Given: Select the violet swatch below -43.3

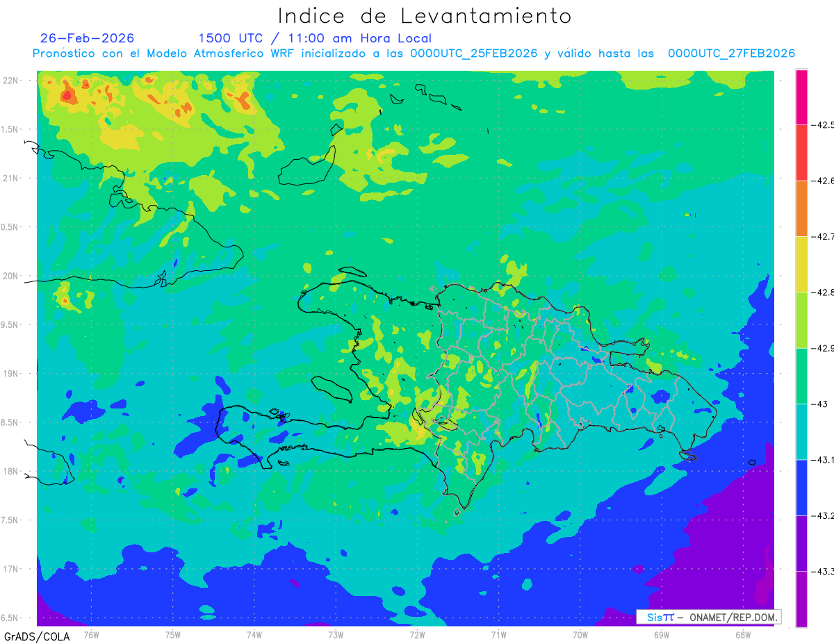Looking at the screenshot, I should tap(801, 599).
